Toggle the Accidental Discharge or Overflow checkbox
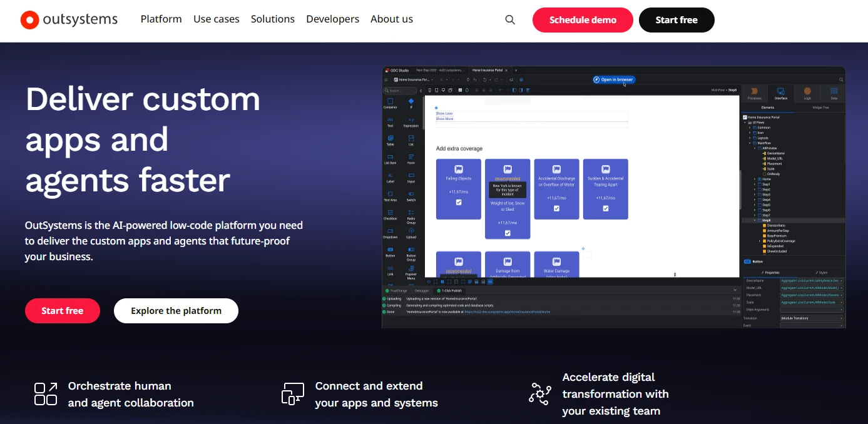Image resolution: width=868 pixels, height=424 pixels. [x=556, y=208]
